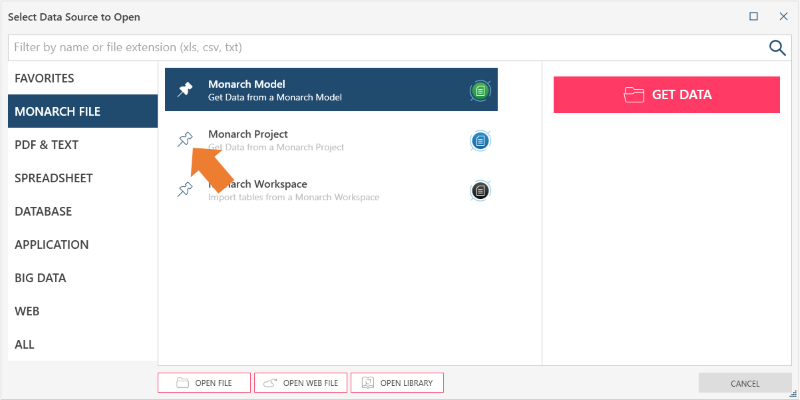
Task: Open the Favorites category
Action: [x=83, y=78]
